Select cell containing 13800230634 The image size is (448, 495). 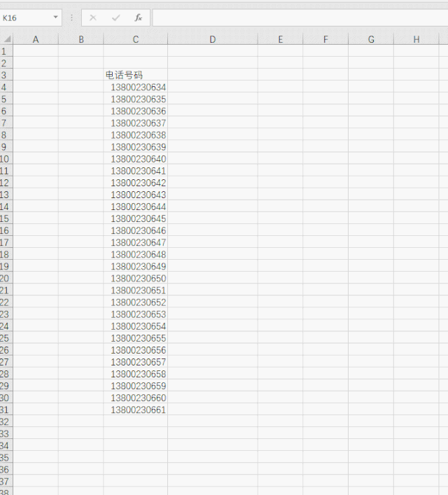(135, 87)
